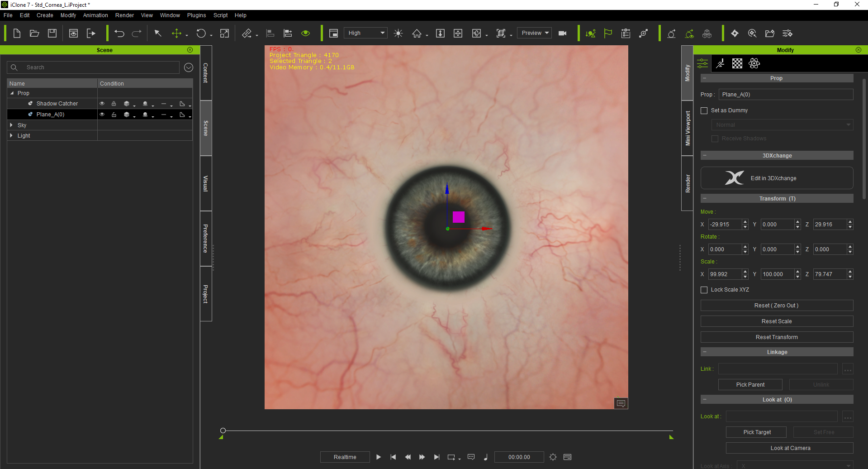Screen dimensions: 868x469
Task: Click Reset (Zero Out) button
Action: (x=777, y=306)
